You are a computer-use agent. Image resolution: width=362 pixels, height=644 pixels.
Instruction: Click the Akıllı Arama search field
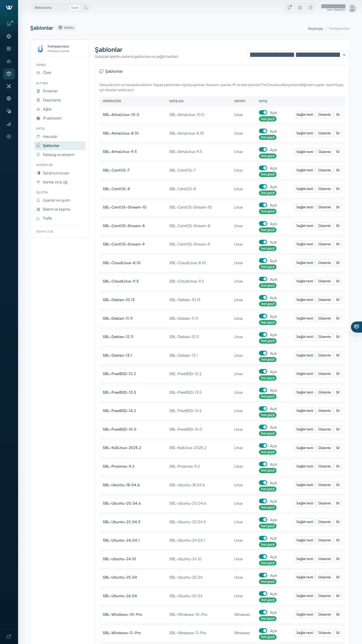pyautogui.click(x=60, y=8)
